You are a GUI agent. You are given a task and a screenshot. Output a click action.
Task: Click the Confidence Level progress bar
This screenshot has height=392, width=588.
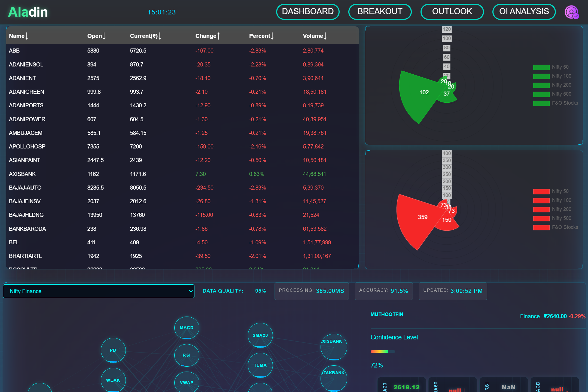(383, 351)
